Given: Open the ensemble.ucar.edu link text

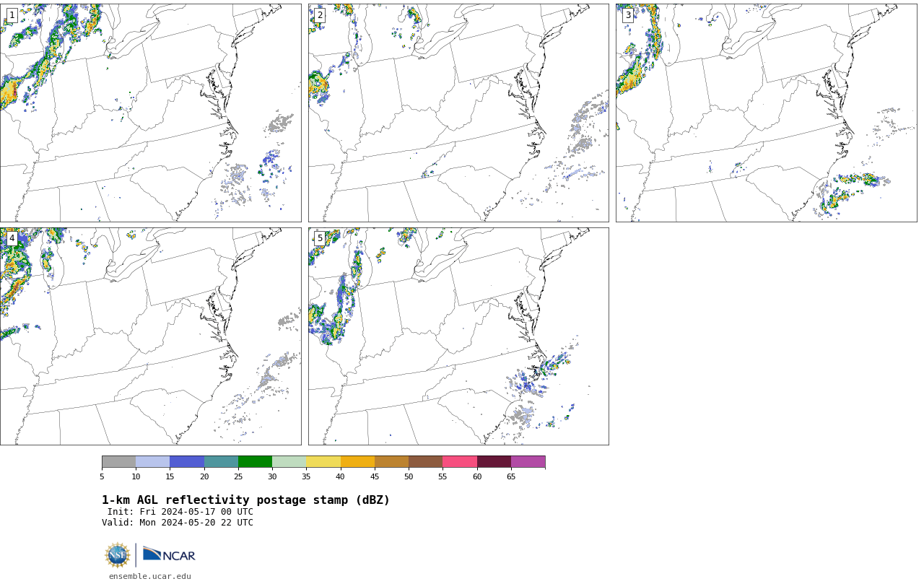Looking at the screenshot, I should click(x=150, y=576).
